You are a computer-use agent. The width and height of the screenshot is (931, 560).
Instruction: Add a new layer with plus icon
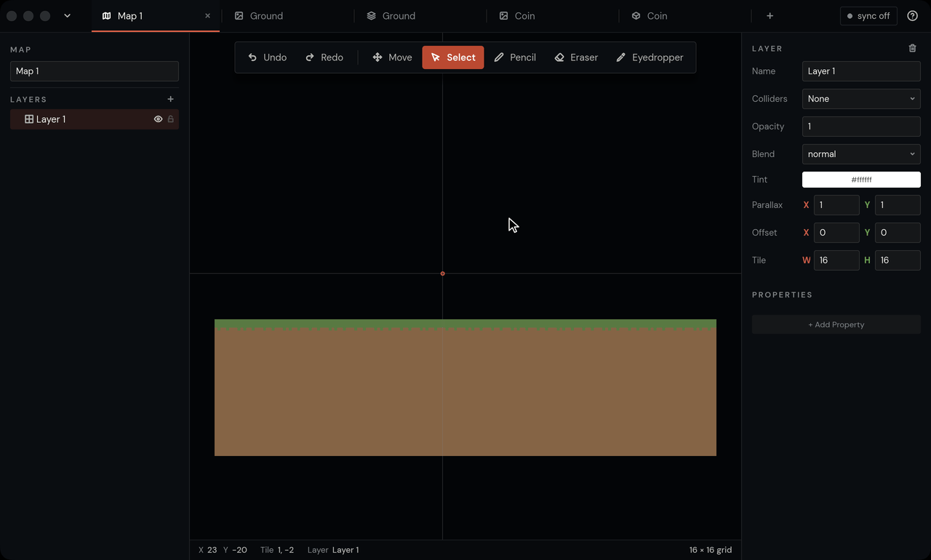click(x=171, y=99)
